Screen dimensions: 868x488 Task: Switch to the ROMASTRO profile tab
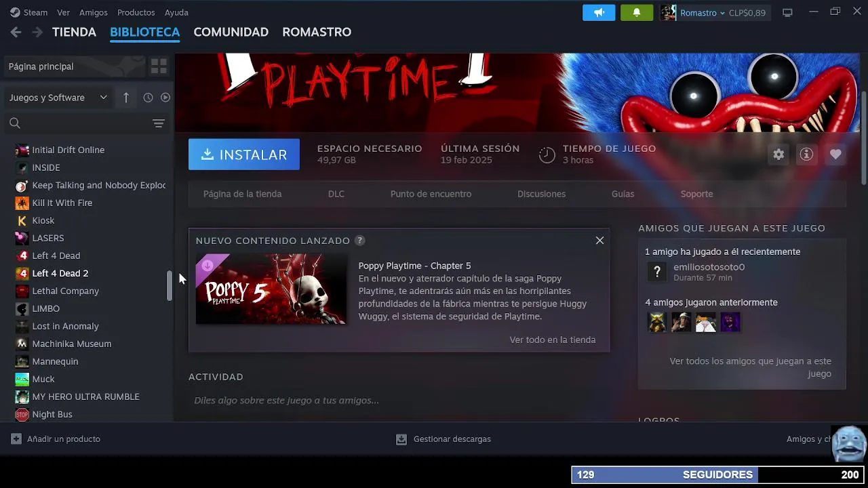coord(317,32)
